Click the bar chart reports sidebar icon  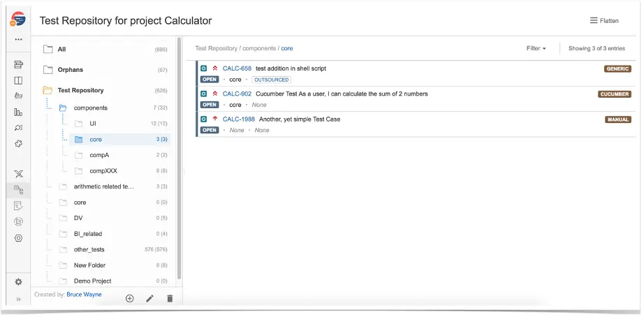coord(19,112)
